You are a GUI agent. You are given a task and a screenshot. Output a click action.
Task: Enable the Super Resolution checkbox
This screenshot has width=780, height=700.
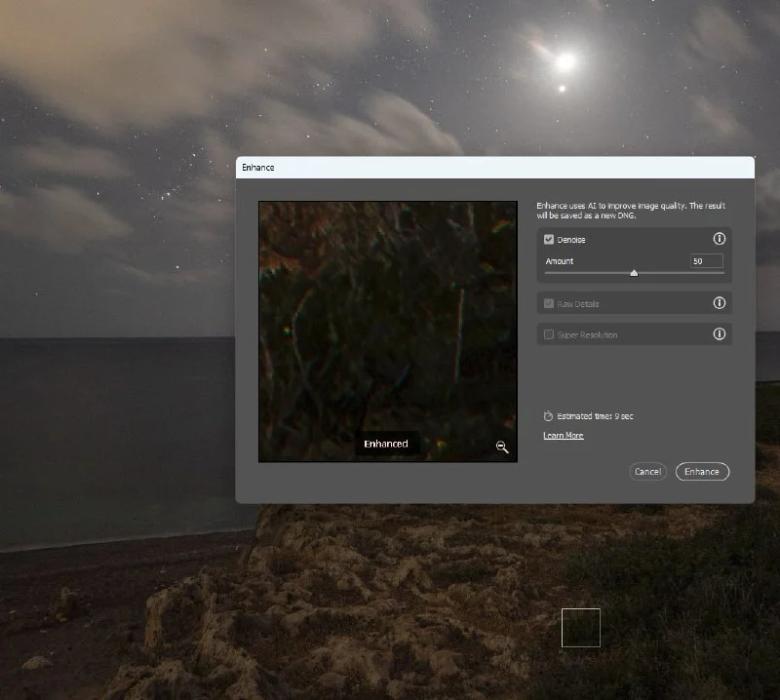pyautogui.click(x=549, y=335)
